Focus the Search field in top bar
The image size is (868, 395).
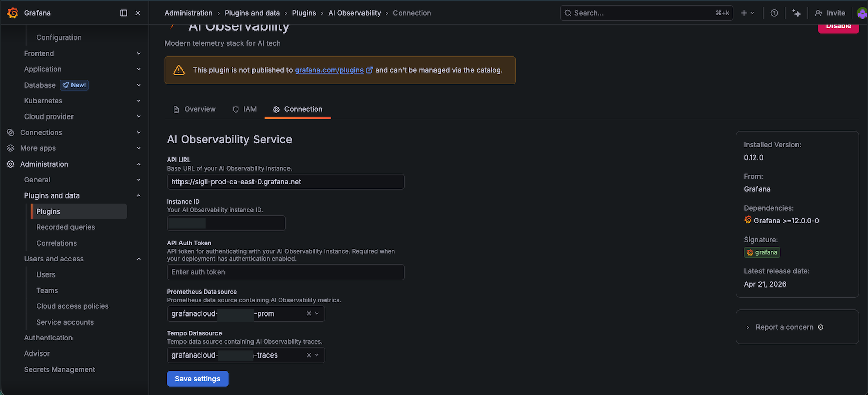(x=646, y=13)
